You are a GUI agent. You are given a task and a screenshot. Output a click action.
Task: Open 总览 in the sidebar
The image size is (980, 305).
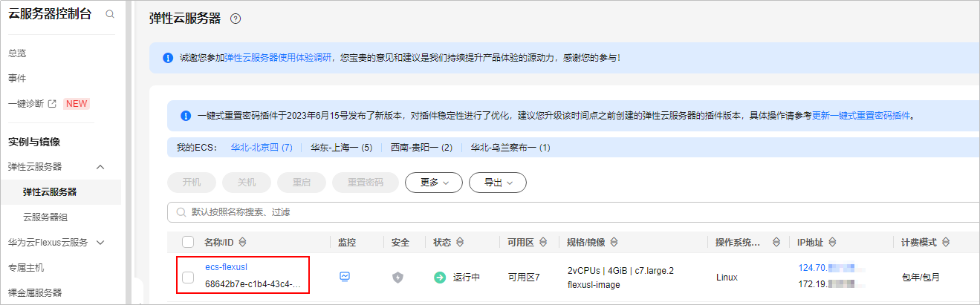(x=17, y=53)
